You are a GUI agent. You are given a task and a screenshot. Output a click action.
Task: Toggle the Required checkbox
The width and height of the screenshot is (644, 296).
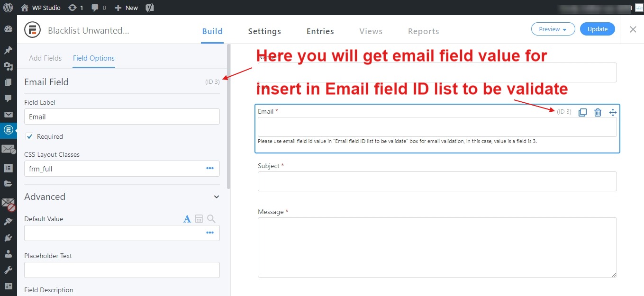pyautogui.click(x=29, y=136)
